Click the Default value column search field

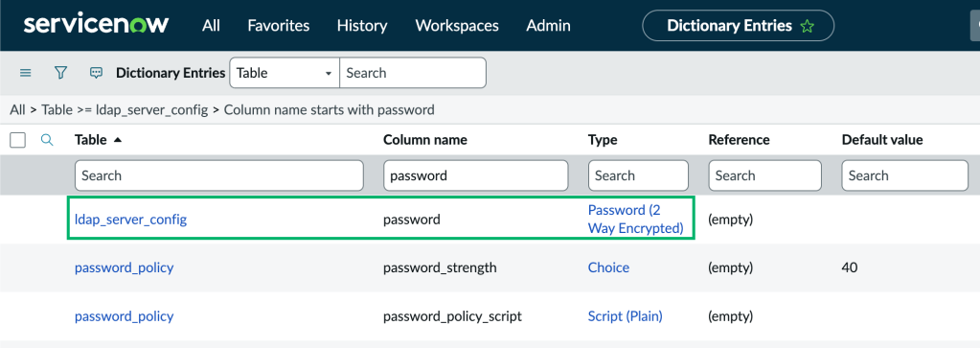(905, 175)
